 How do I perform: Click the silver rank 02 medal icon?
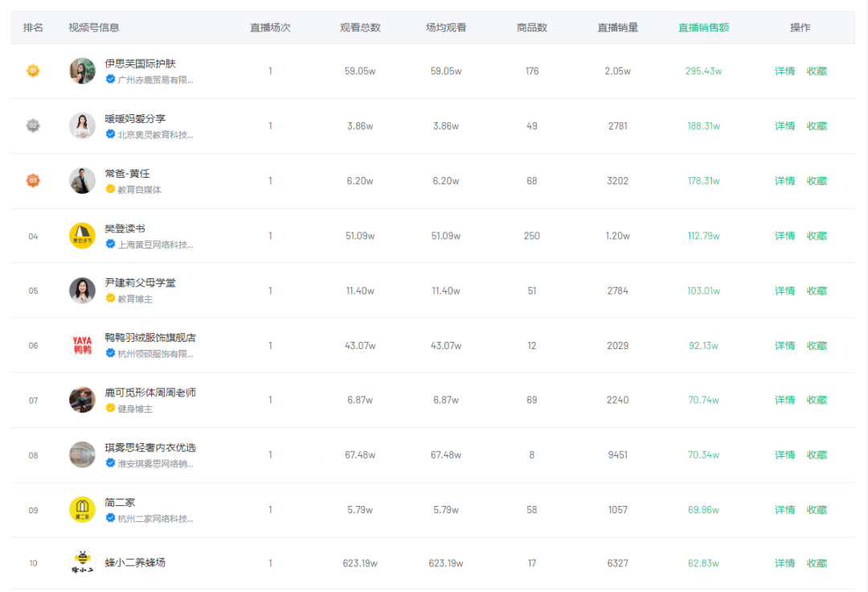tap(33, 125)
